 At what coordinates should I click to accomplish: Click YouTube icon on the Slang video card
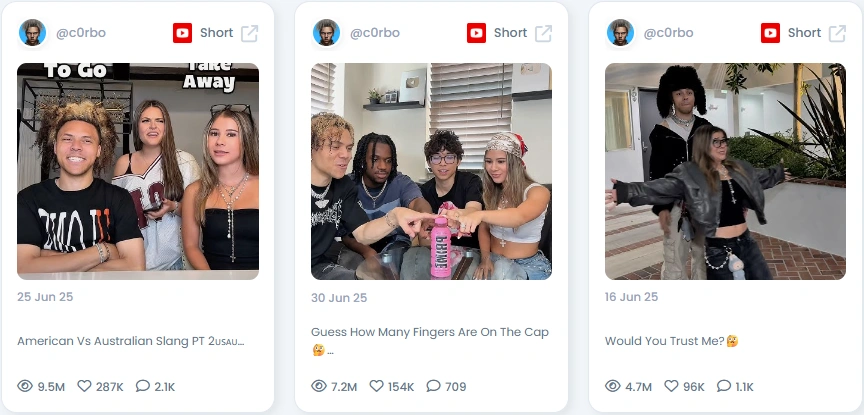tap(182, 33)
